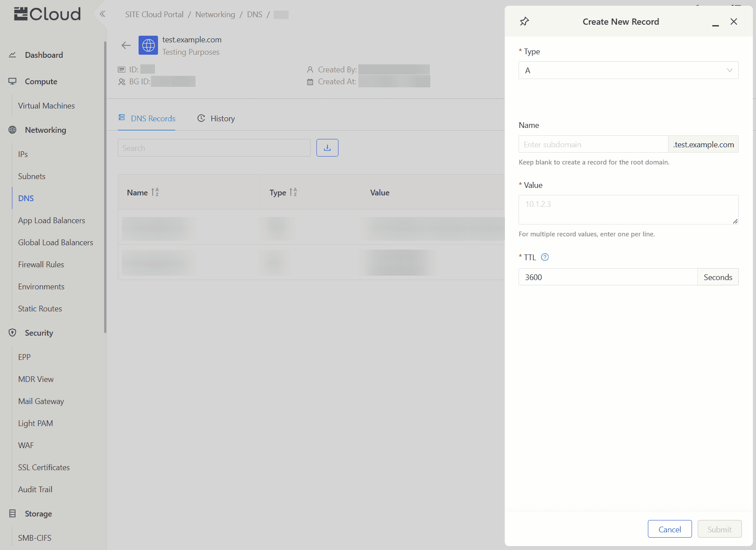This screenshot has height=550, width=756.
Task: Expand the Compute section in sidebar
Action: [x=41, y=82]
